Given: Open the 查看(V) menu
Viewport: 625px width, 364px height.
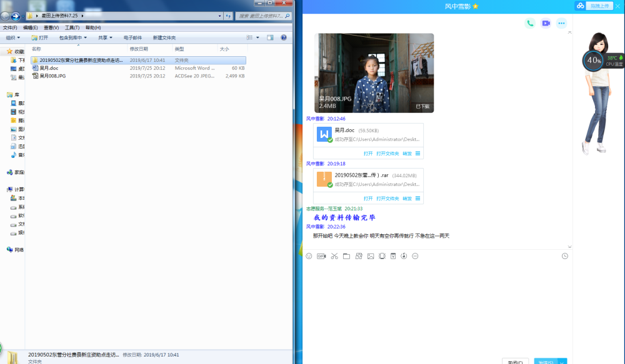Looking at the screenshot, I should [x=51, y=27].
